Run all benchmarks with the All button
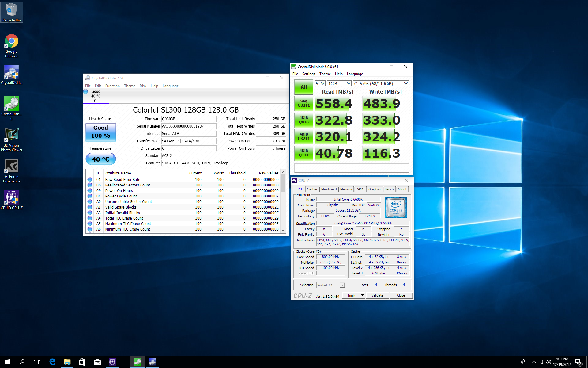Image resolution: width=588 pixels, height=368 pixels. 304,87
